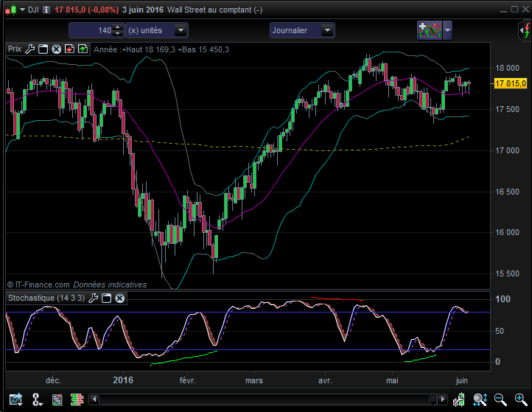Close the Stochastique indicator panel
This screenshot has height=412, width=532.
(120, 298)
